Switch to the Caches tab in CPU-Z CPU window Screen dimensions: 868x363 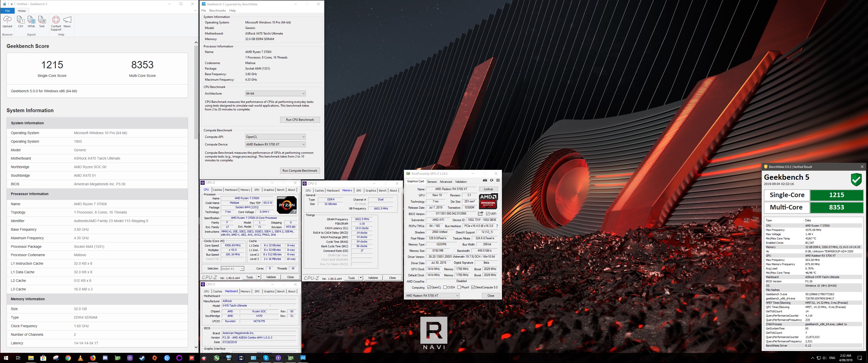click(217, 190)
